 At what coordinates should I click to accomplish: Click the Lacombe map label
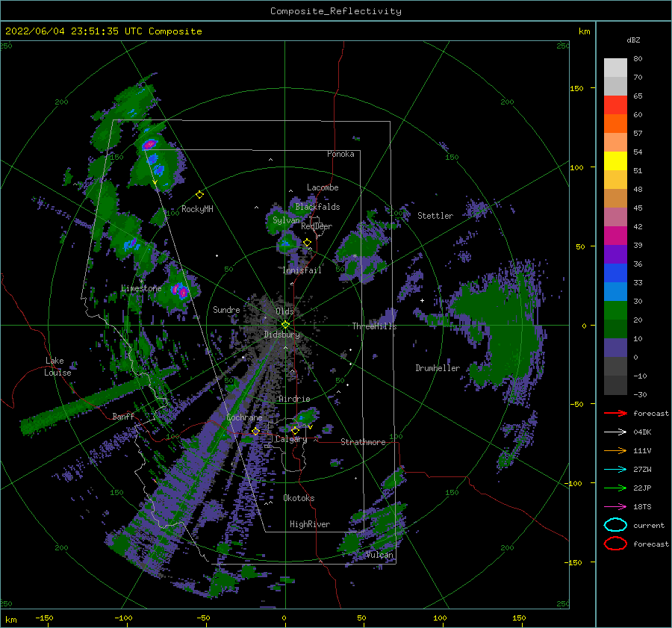(x=323, y=187)
